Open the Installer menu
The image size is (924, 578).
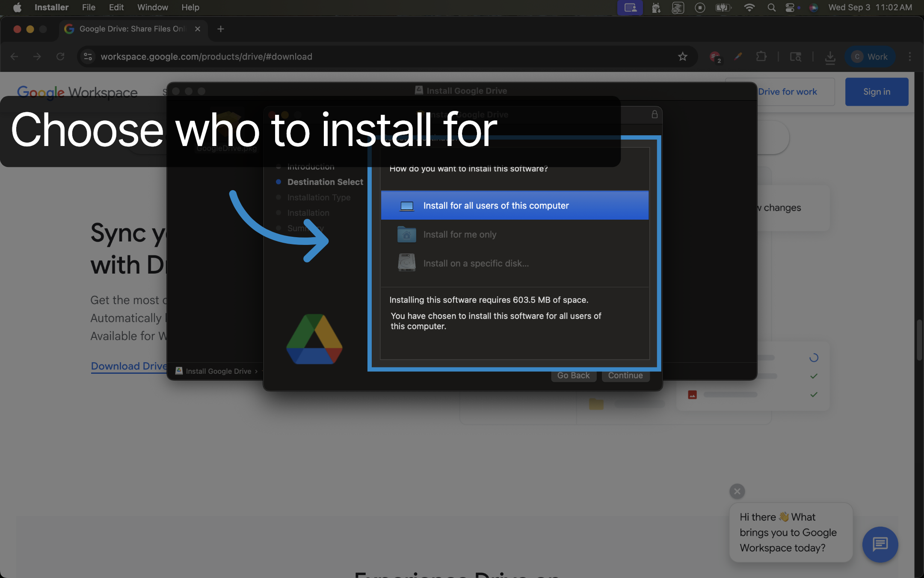(x=51, y=7)
